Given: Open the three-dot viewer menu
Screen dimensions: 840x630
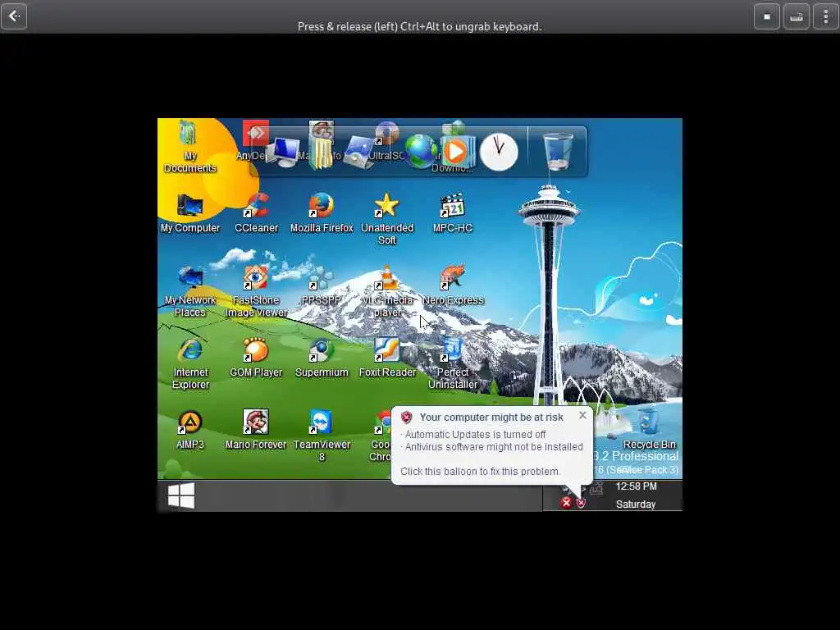Looking at the screenshot, I should tap(825, 16).
